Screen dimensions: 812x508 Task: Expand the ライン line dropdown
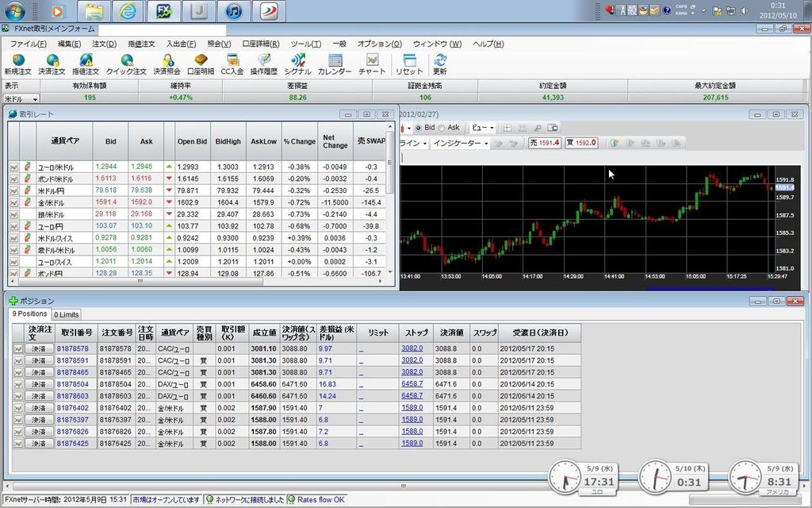pos(412,143)
